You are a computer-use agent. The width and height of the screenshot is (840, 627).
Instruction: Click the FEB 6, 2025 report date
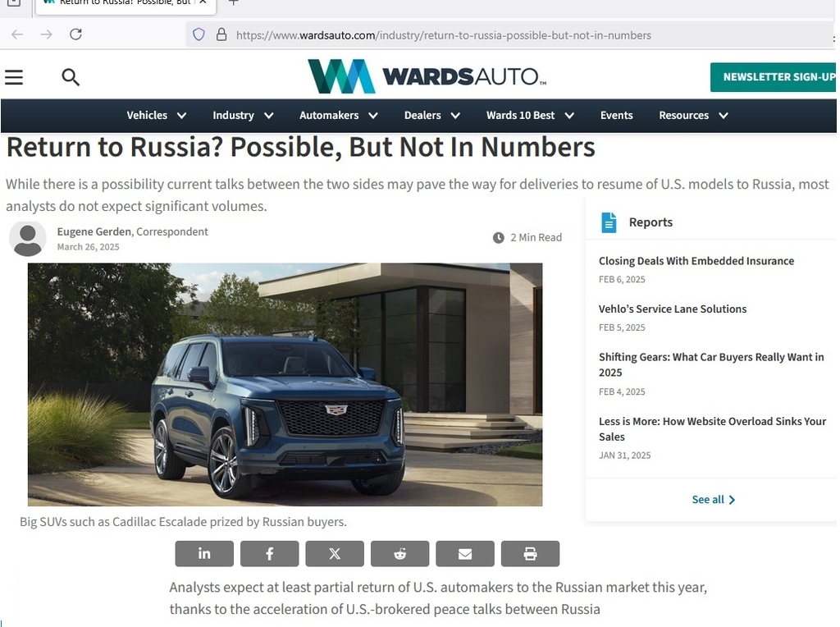point(622,279)
